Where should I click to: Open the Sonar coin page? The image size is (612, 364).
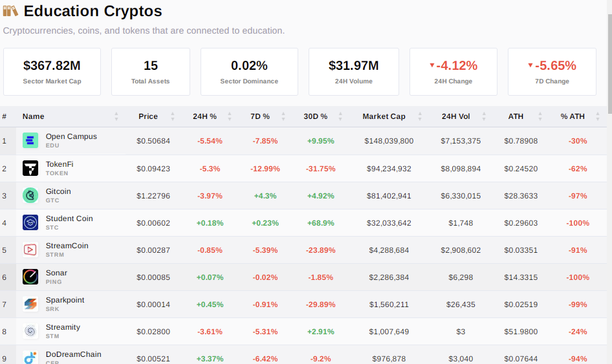pos(56,273)
